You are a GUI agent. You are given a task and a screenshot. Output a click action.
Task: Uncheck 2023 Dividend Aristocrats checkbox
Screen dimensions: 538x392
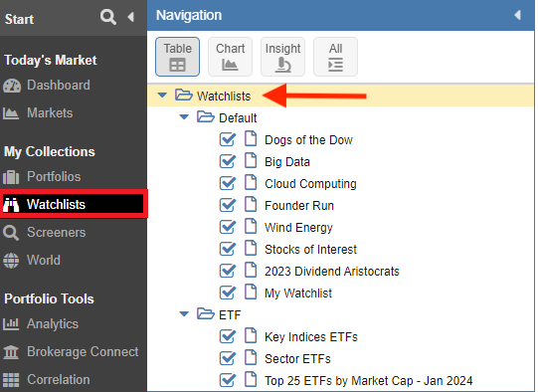(228, 271)
